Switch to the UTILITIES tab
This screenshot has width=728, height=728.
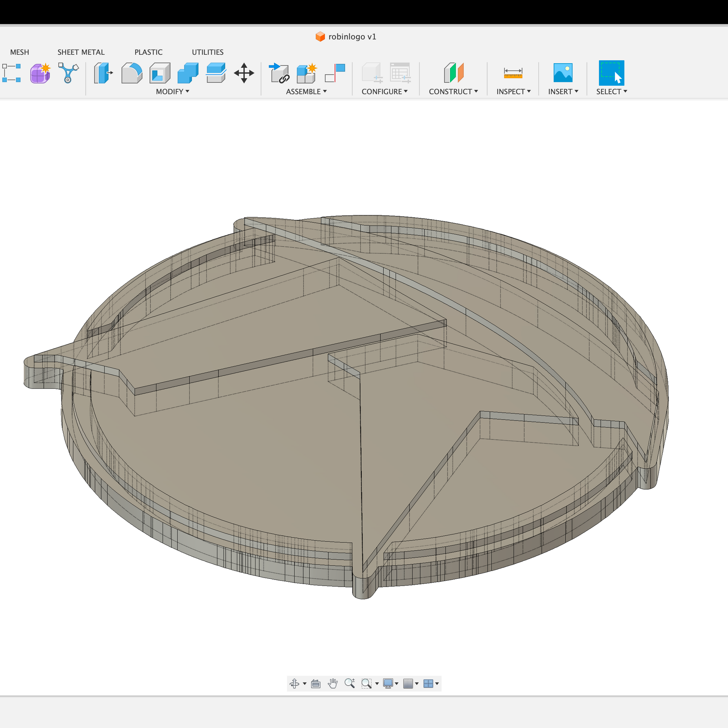pyautogui.click(x=208, y=52)
